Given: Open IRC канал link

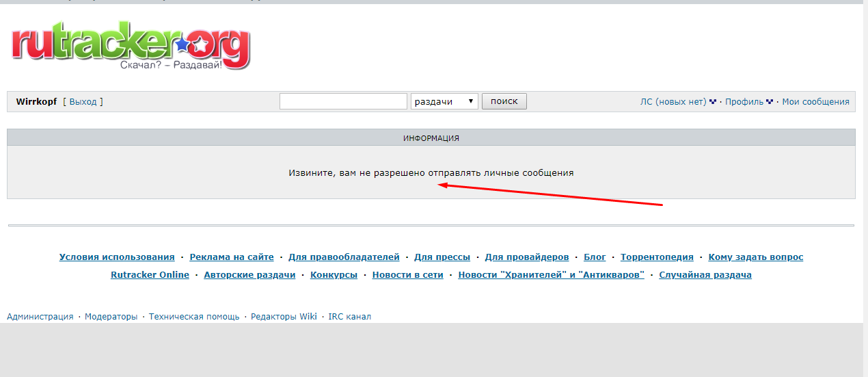Looking at the screenshot, I should coord(350,317).
